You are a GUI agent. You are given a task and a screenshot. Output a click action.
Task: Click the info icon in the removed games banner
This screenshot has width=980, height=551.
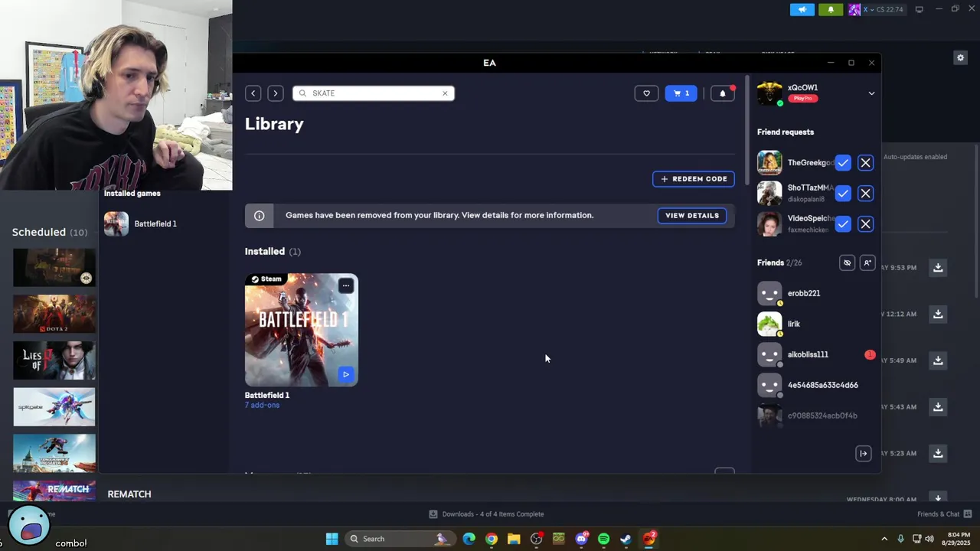click(260, 216)
